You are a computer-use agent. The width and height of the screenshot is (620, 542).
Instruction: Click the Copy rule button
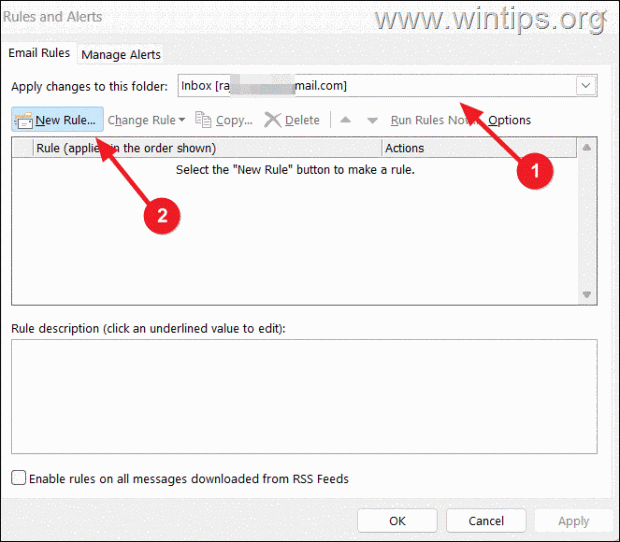pyautogui.click(x=224, y=120)
